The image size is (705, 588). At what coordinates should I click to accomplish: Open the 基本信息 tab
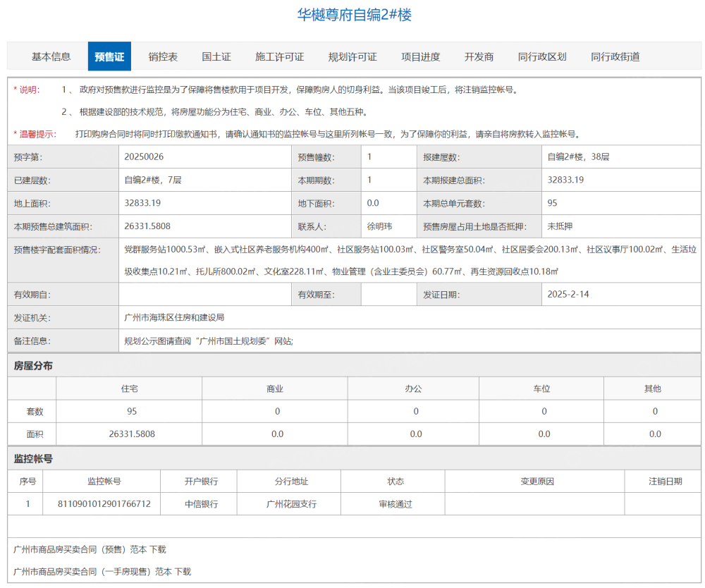[x=51, y=56]
